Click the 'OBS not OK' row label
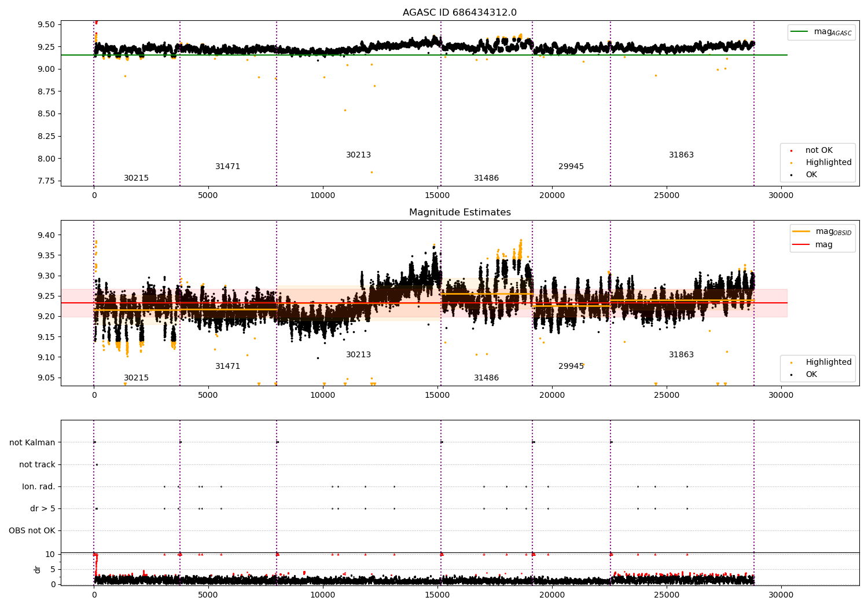 pyautogui.click(x=32, y=531)
